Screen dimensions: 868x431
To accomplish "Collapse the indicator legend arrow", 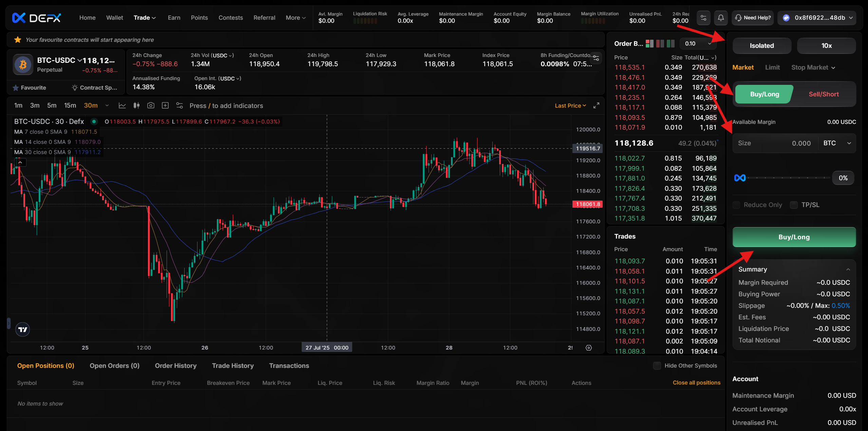I will click(20, 163).
